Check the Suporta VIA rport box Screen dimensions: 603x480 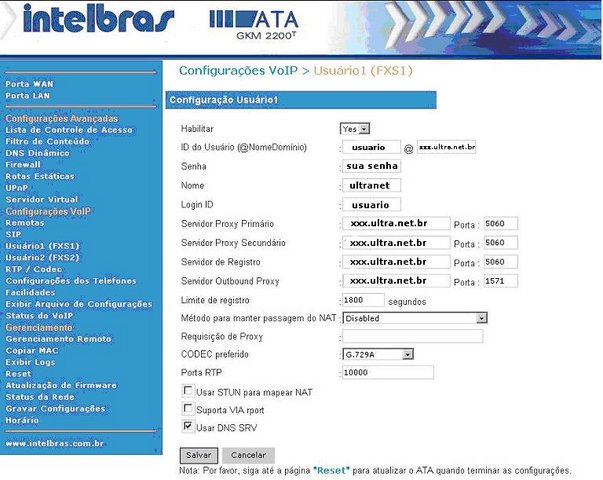click(188, 408)
